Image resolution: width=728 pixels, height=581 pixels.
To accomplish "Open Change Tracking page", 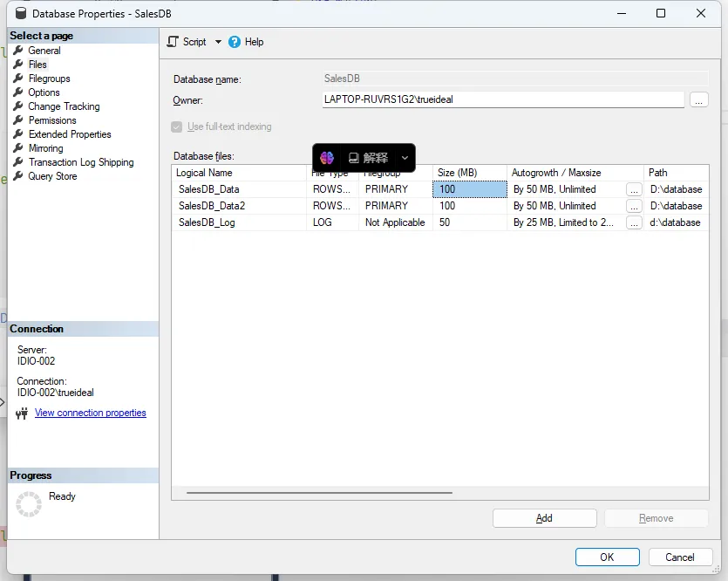I will pos(64,106).
